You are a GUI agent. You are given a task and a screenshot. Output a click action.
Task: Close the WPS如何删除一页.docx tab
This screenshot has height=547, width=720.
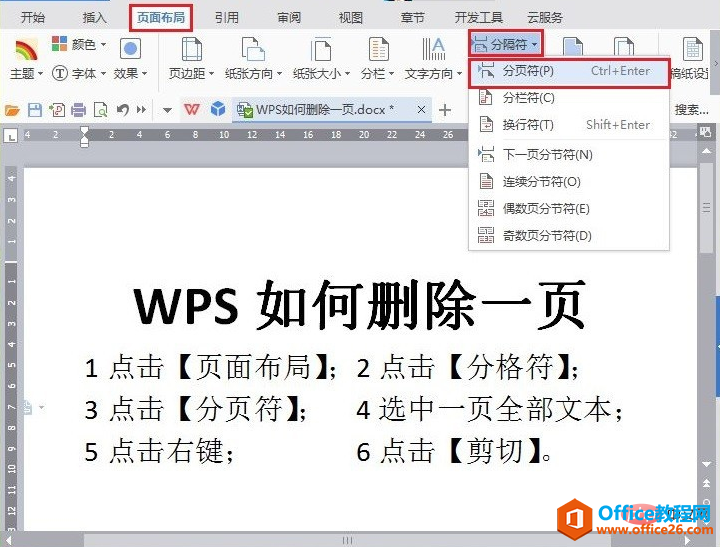click(x=421, y=109)
